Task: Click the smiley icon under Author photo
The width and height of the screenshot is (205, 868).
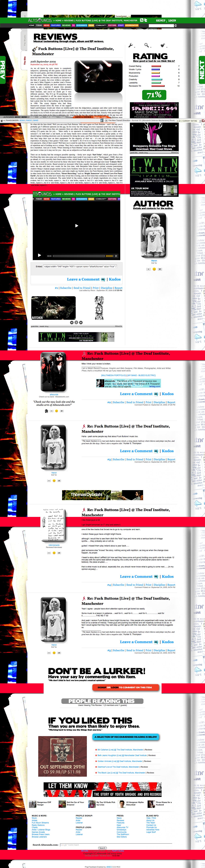Action: (x=154, y=269)
